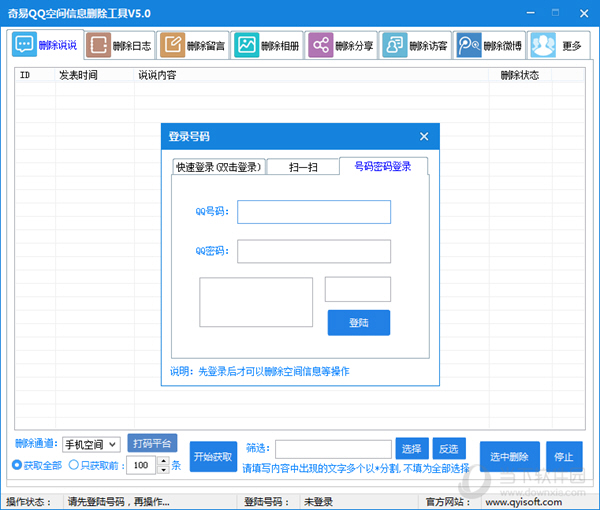Image resolution: width=600 pixels, height=510 pixels.
Task: Go to 删除分享 tab label
Action: (354, 46)
